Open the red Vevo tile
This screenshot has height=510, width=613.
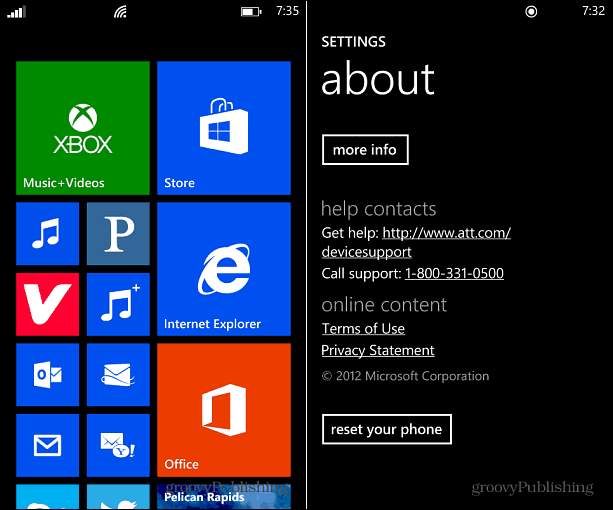point(47,304)
